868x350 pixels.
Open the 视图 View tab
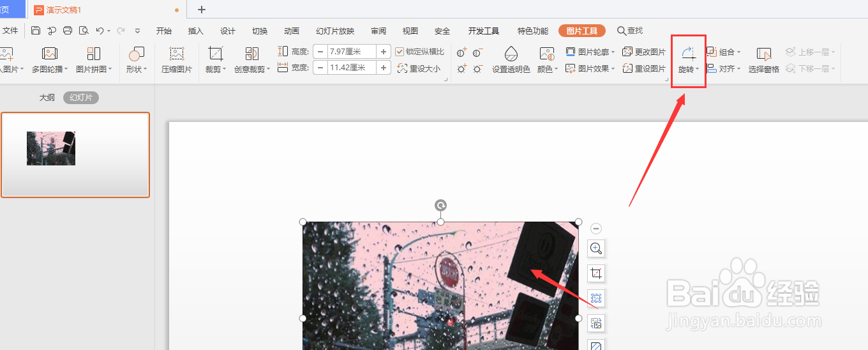410,31
